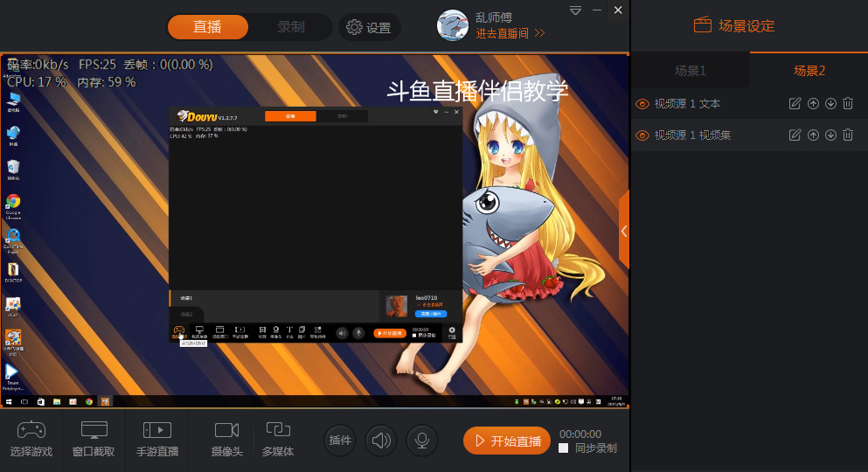Open the 多媒体 sources option

[x=278, y=440]
